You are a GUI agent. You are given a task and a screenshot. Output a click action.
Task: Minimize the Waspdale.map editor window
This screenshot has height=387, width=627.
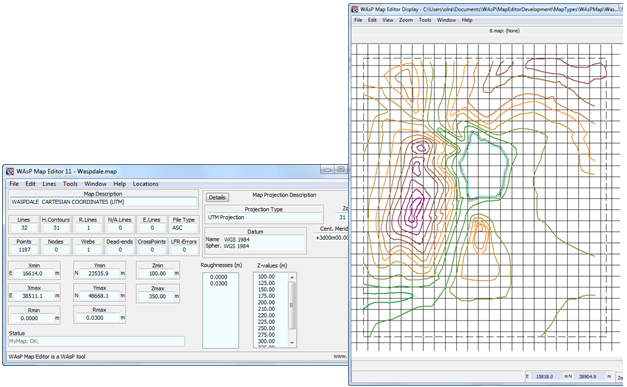click(327, 170)
